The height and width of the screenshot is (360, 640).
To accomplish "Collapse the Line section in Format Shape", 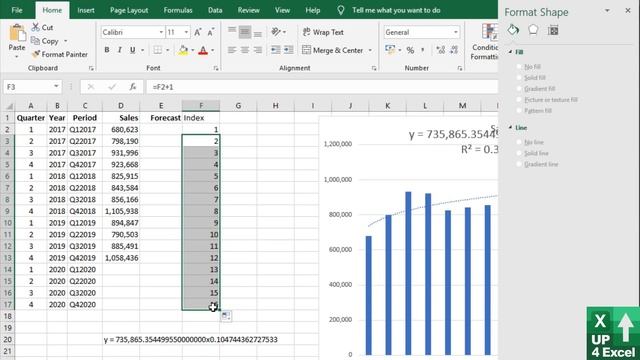I will 510,127.
